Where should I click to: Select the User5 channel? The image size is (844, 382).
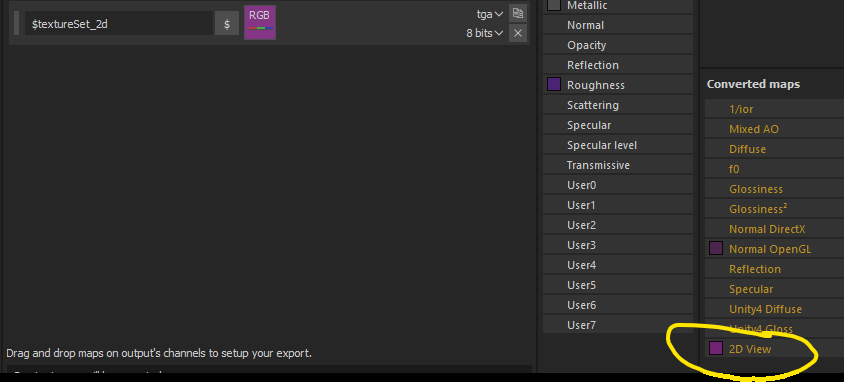click(617, 285)
